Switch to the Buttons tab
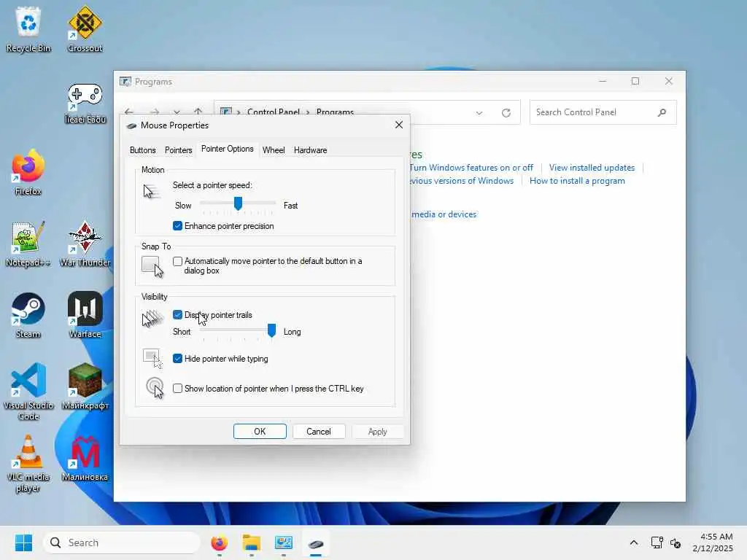The width and height of the screenshot is (747, 560). pyautogui.click(x=142, y=150)
